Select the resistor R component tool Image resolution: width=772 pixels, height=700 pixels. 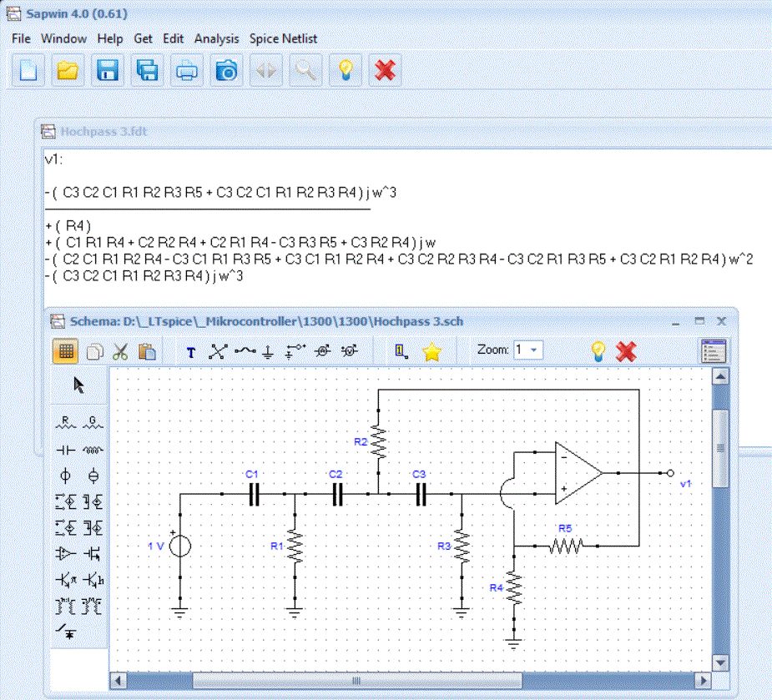[x=67, y=421]
